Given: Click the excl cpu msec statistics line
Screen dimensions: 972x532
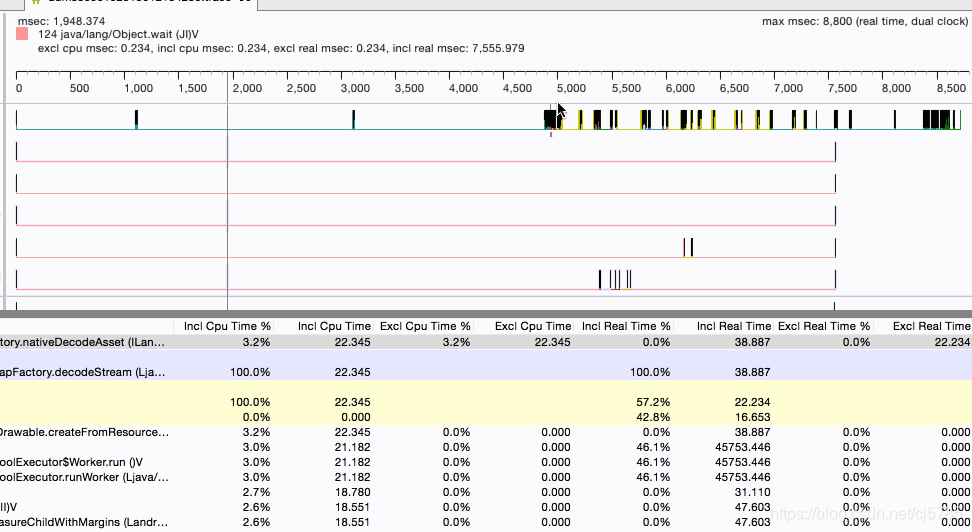Looking at the screenshot, I should pyautogui.click(x=281, y=48).
